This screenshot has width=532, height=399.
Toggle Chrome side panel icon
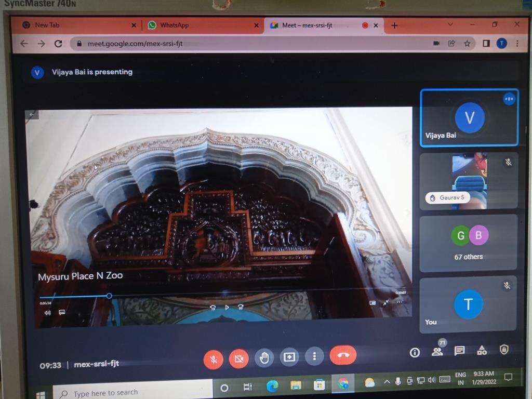(x=486, y=44)
